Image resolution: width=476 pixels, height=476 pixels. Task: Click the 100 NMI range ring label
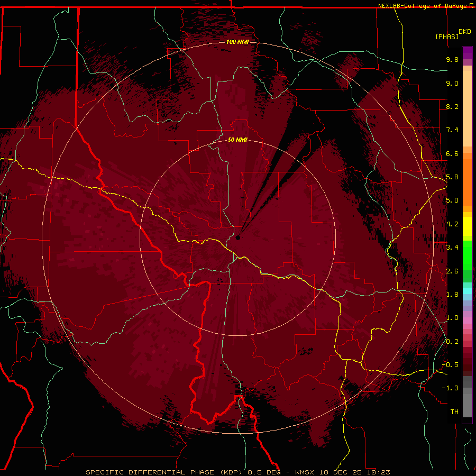(x=237, y=42)
